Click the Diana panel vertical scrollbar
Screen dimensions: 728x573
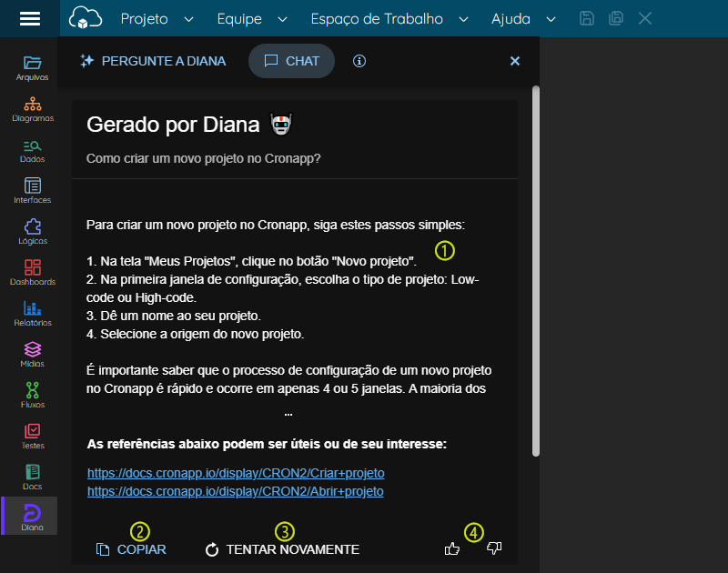(536, 271)
